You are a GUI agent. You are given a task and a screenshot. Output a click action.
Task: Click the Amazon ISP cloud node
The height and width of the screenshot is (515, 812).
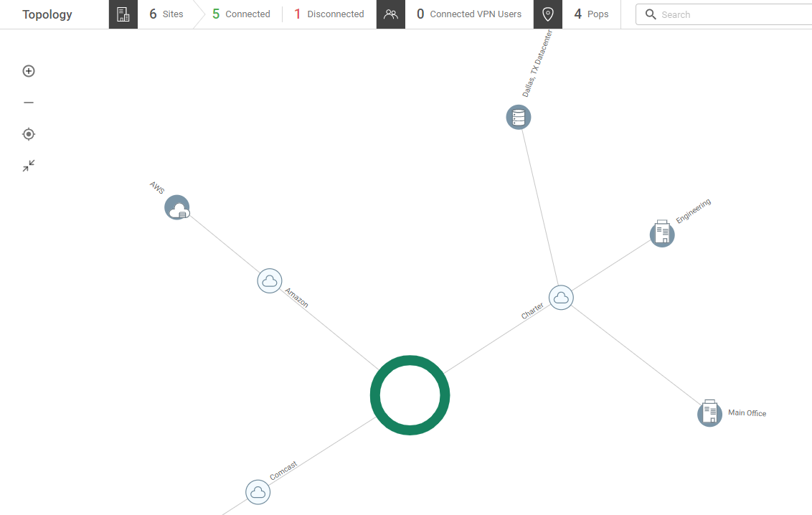270,280
